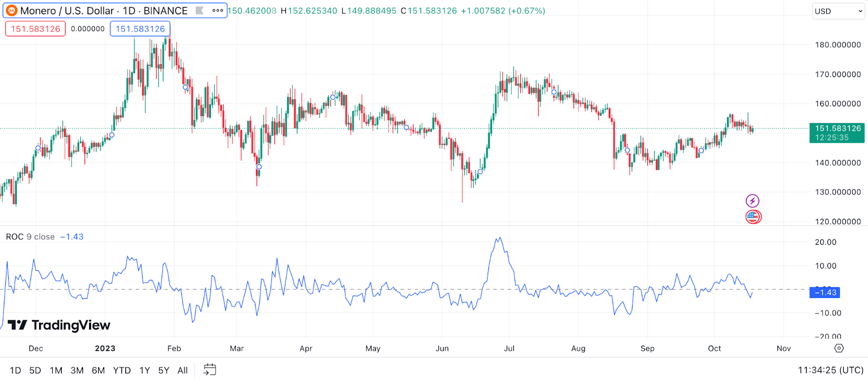
Task: Click the 0.000000 spread value
Action: pyautogui.click(x=88, y=29)
